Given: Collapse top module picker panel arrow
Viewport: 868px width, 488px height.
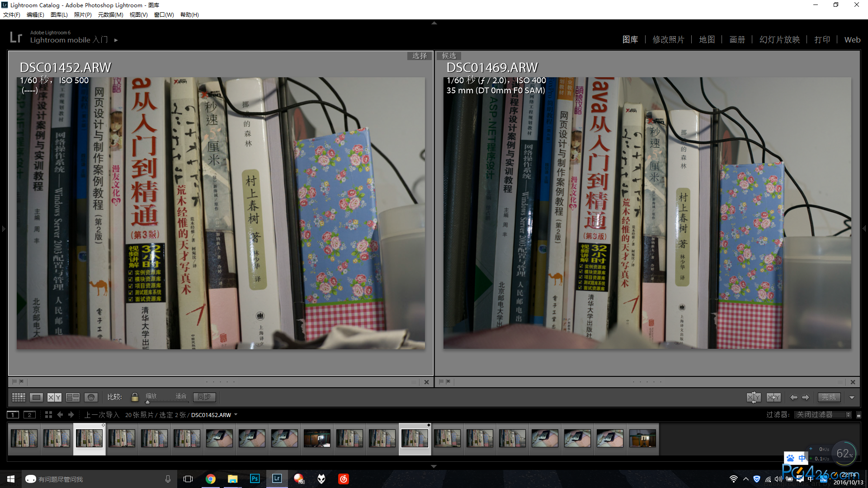Looking at the screenshot, I should click(x=434, y=23).
